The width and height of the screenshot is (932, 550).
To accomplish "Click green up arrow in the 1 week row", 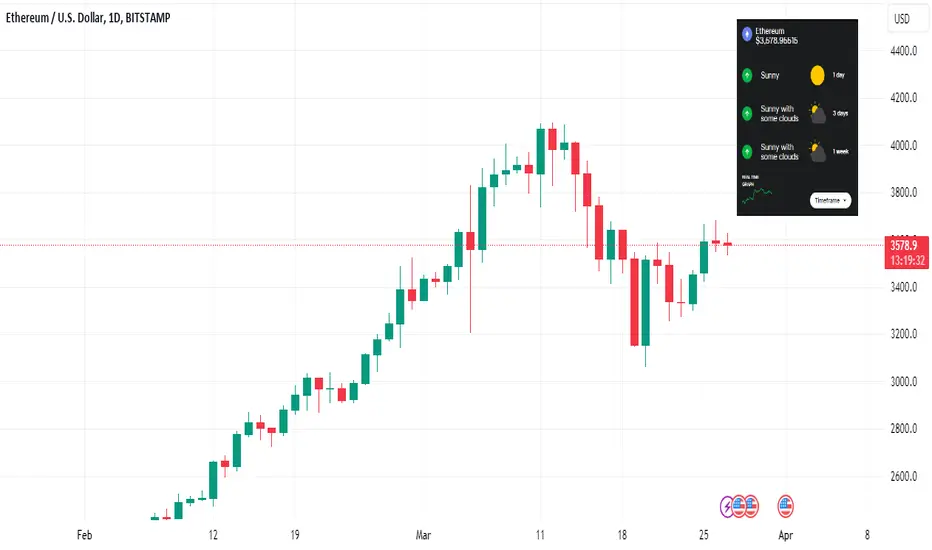I will 747,152.
